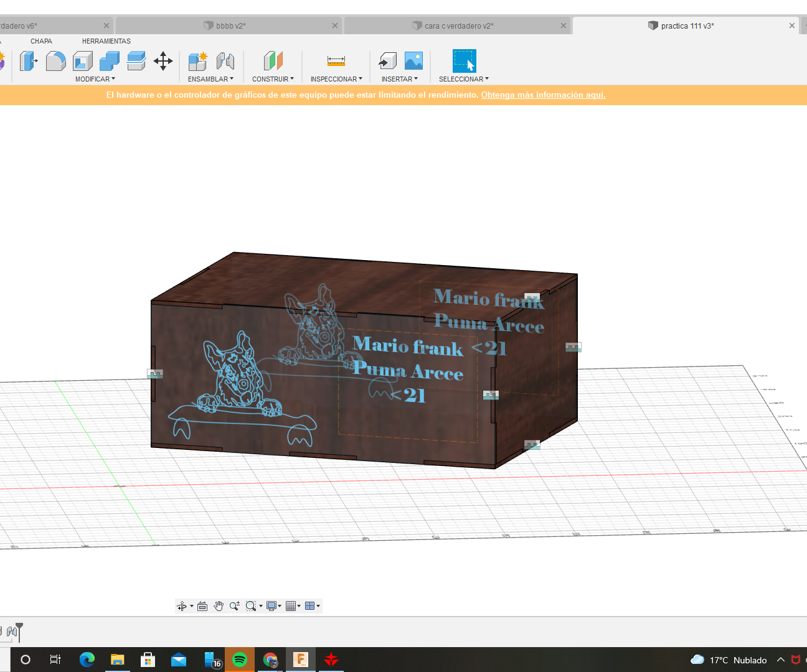Click the joint icon in the timeline

click(x=12, y=632)
